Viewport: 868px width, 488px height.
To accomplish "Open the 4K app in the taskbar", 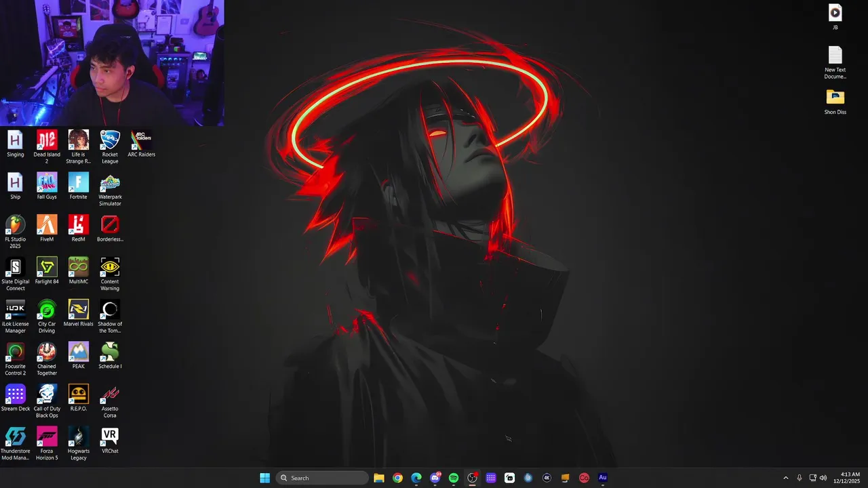I will point(547,478).
